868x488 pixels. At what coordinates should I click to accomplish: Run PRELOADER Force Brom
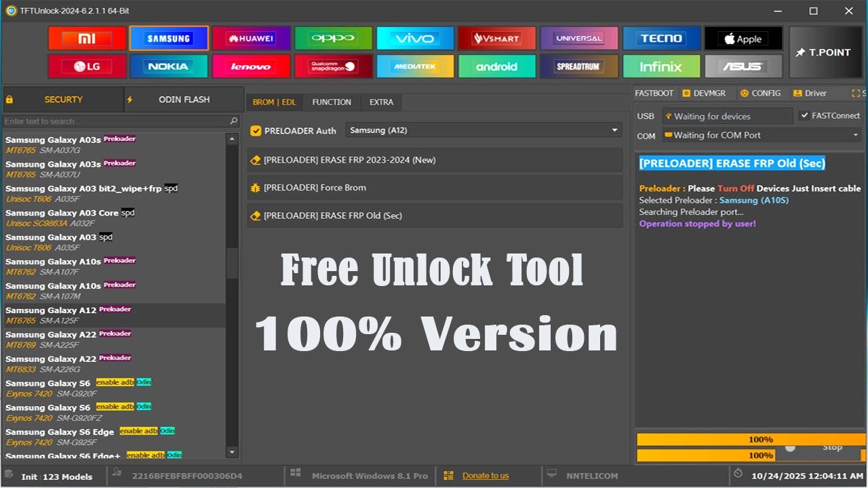(x=435, y=188)
